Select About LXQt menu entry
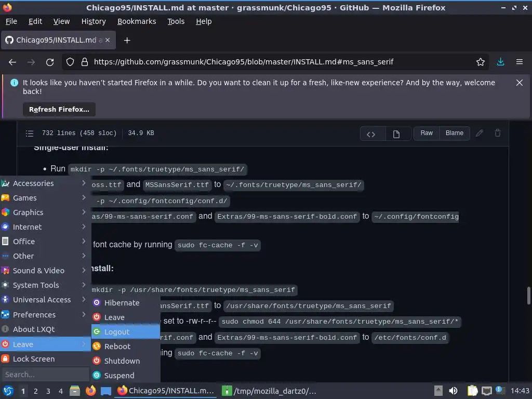Image resolution: width=532 pixels, height=399 pixels. click(x=46, y=329)
